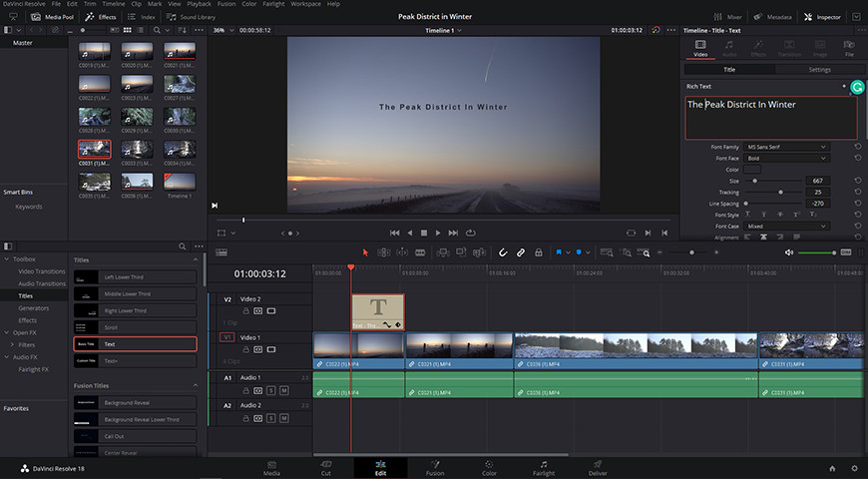Collapse the Fusion Titles section
The image size is (868, 479).
(x=196, y=385)
